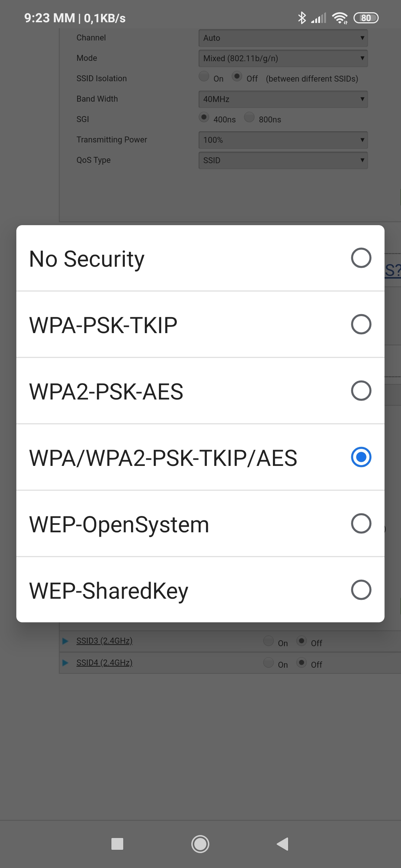Pick WEP-OpenSystem from the list

click(x=361, y=524)
